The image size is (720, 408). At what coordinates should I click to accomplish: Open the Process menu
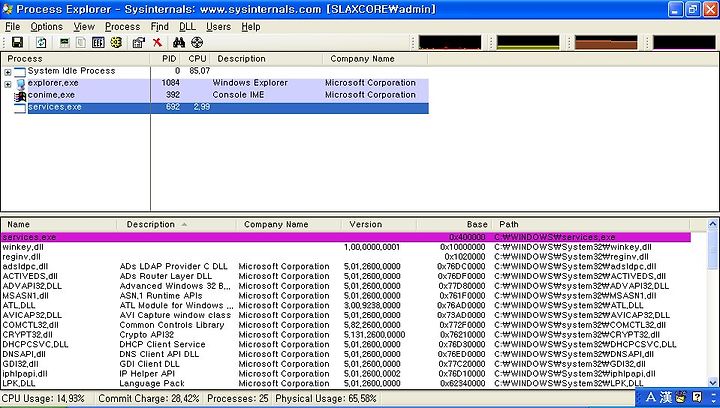coord(123,27)
